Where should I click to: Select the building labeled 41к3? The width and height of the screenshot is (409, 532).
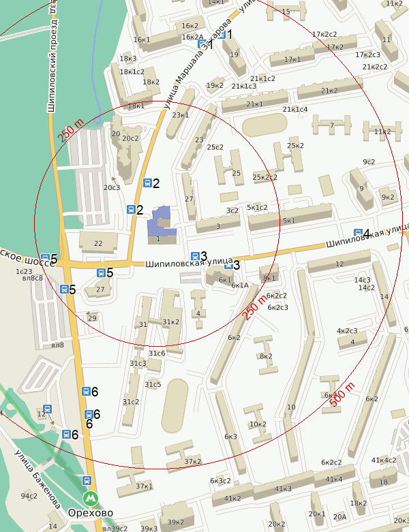click(282, 489)
